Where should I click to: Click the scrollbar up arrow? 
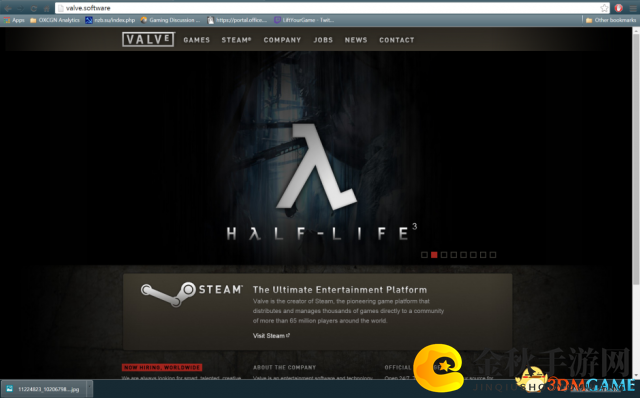tap(636, 31)
